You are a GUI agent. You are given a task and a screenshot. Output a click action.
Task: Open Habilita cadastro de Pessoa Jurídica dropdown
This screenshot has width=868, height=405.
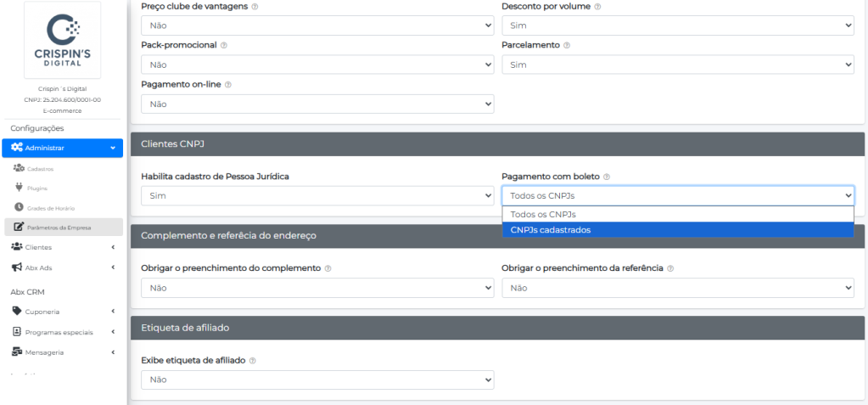[x=317, y=195]
